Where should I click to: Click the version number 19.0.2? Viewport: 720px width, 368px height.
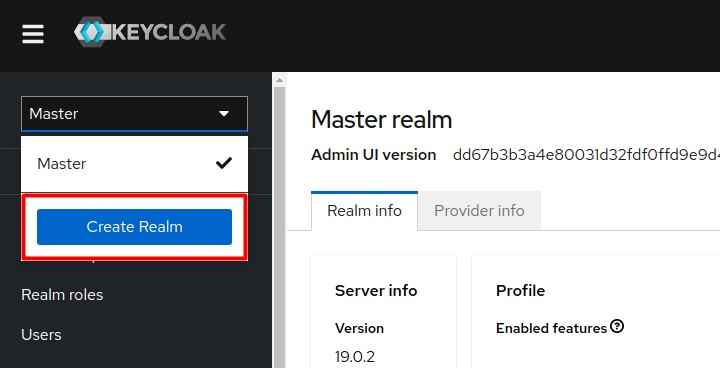click(x=354, y=357)
